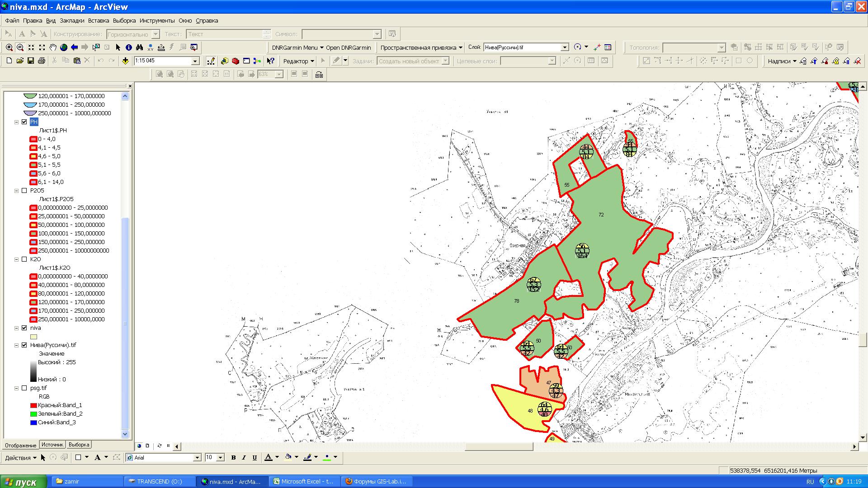Click the niva layer color swatch
The height and width of the screenshot is (488, 868).
tap(33, 337)
